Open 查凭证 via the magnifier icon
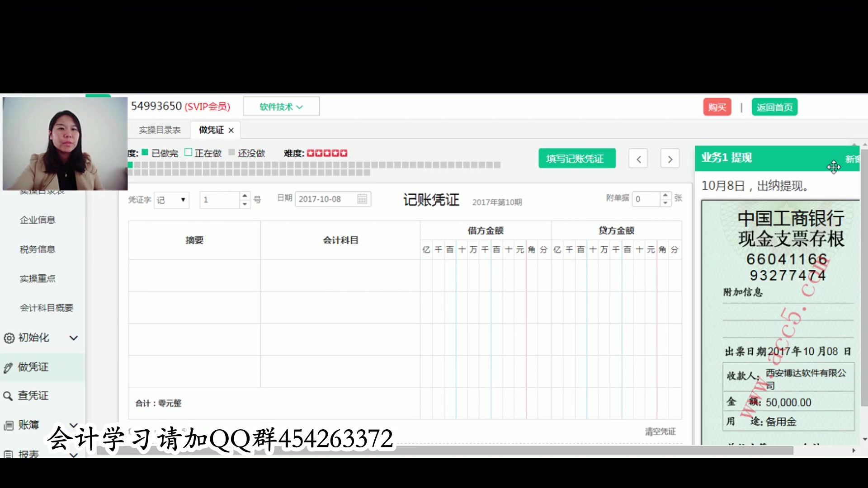Screen dimensions: 868x488 pyautogui.click(x=8, y=396)
